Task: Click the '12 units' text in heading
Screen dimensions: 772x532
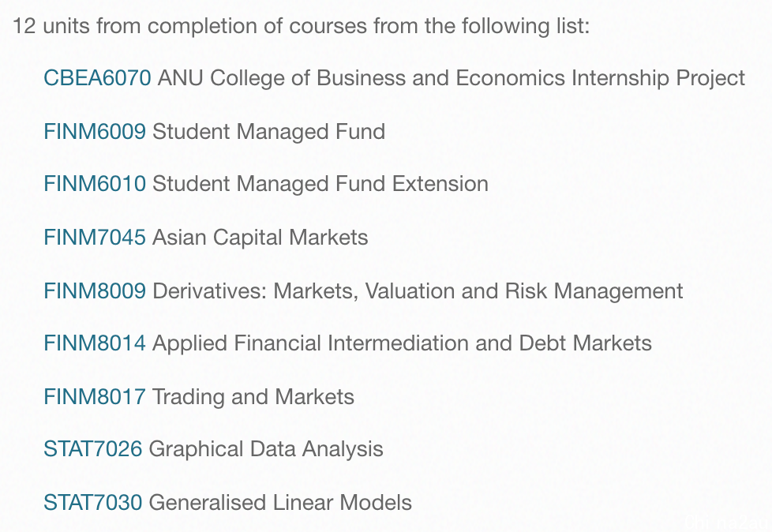Action: point(51,26)
